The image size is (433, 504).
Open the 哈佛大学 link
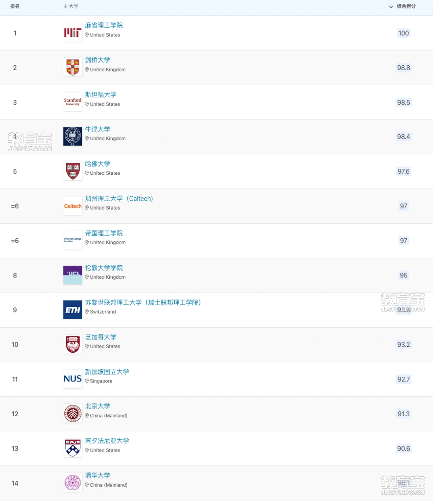click(x=97, y=164)
